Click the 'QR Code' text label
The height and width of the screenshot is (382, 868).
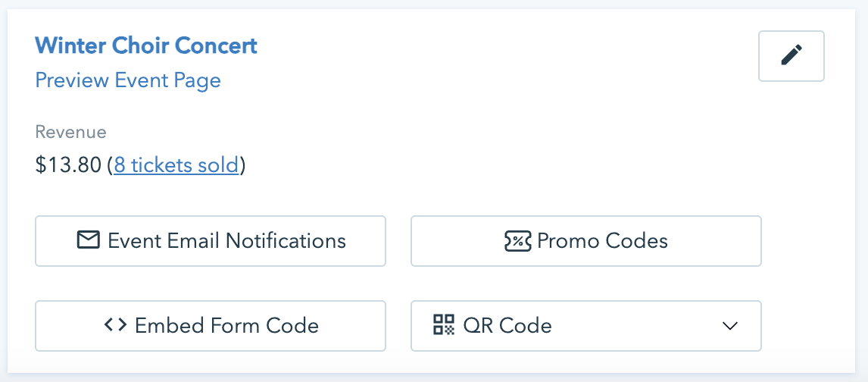507,326
